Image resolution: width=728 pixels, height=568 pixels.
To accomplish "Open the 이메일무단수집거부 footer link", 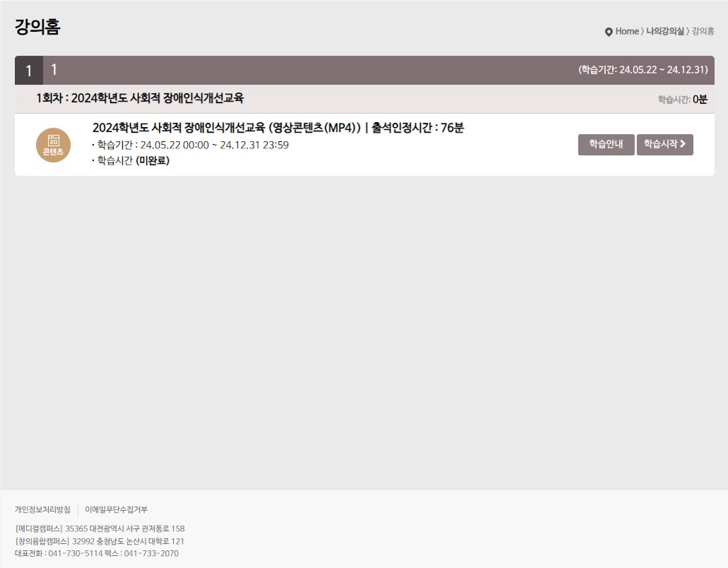I will coord(116,509).
